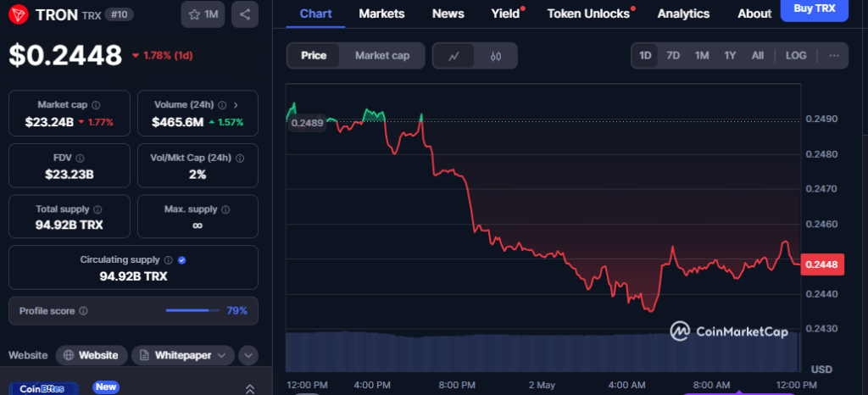
Task: Click the $465.6M volume value
Action: click(x=178, y=122)
